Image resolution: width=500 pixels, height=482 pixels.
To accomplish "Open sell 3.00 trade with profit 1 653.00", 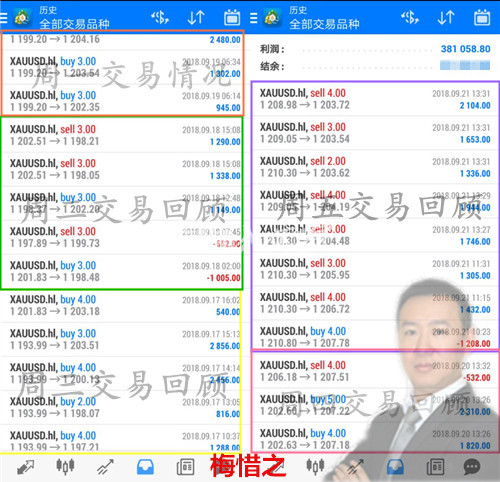I will coord(375,133).
